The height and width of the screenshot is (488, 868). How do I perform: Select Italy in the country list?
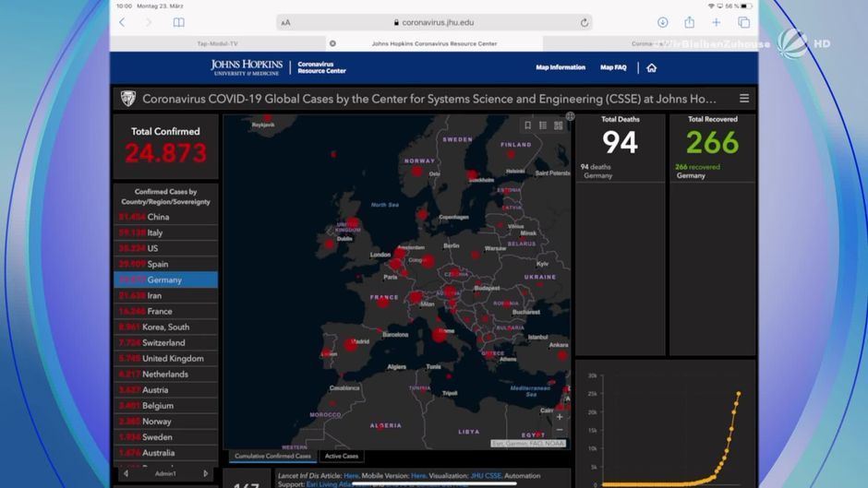165,232
